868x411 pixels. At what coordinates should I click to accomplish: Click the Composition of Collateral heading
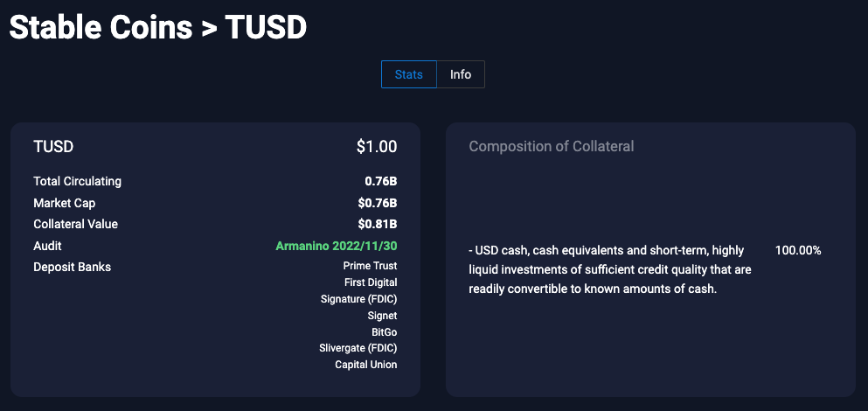click(551, 146)
